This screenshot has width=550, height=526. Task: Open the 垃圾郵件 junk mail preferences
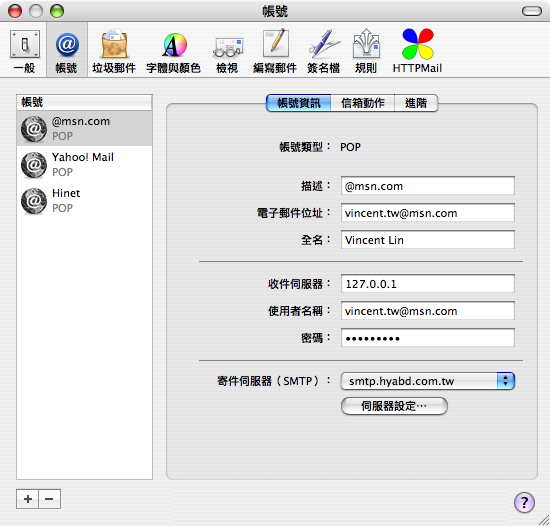[x=114, y=51]
